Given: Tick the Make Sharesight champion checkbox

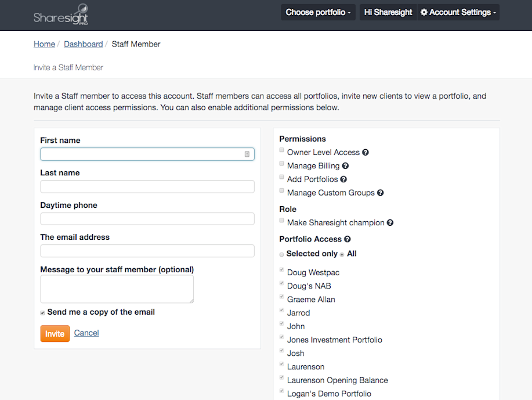Looking at the screenshot, I should pyautogui.click(x=282, y=221).
